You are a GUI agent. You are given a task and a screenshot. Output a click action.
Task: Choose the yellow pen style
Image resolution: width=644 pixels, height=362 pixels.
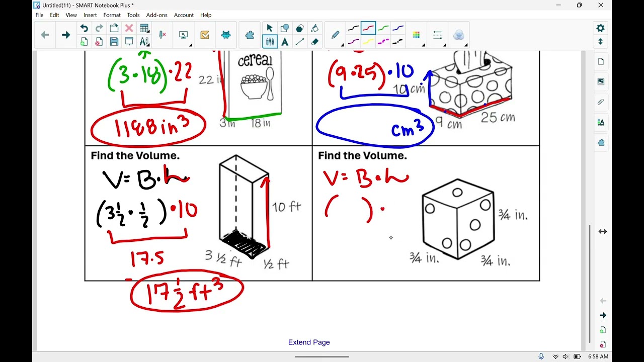(x=368, y=42)
